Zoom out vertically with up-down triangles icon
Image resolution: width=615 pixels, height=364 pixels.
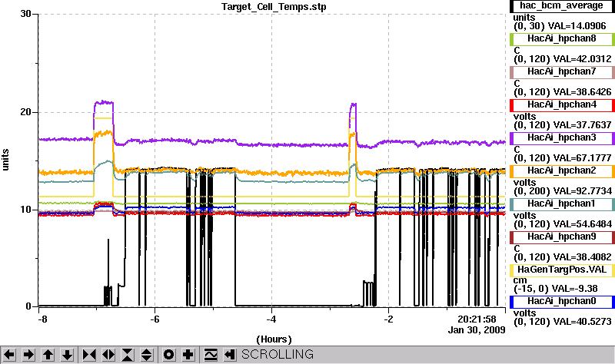(147, 355)
